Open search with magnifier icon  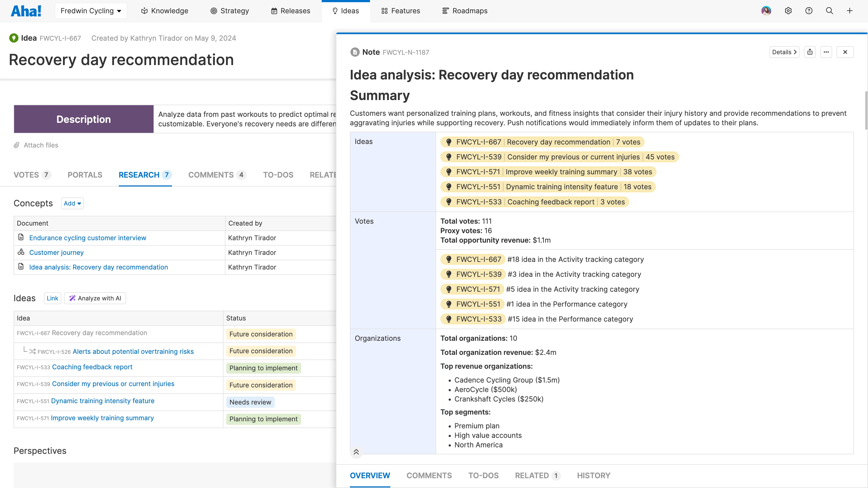tap(829, 11)
